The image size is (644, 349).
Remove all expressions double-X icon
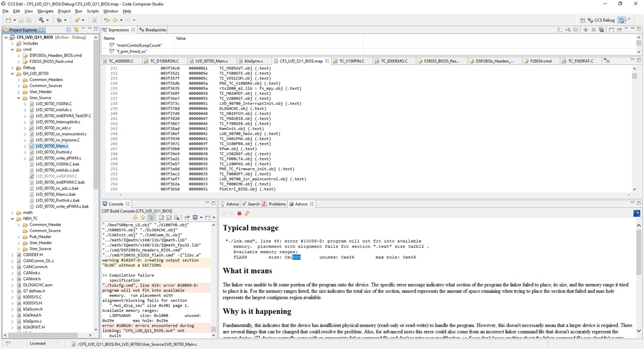click(601, 30)
